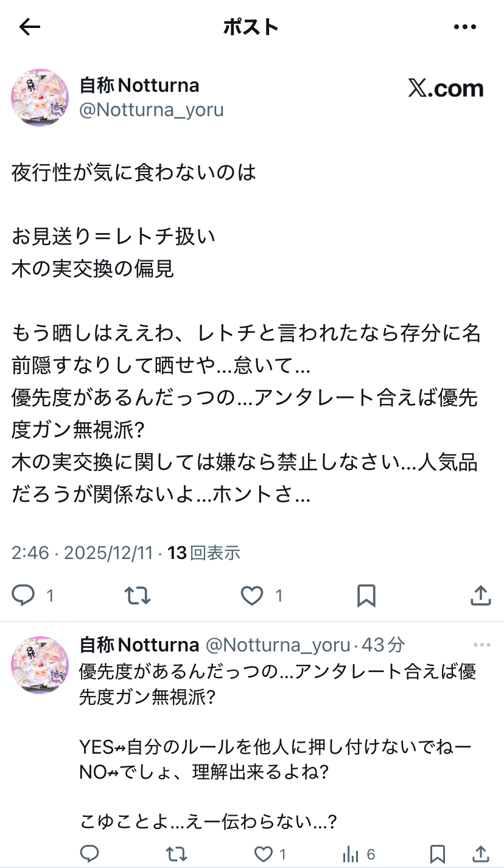The width and height of the screenshot is (504, 868).
Task: Bookmark the reply post
Action: pyautogui.click(x=437, y=853)
